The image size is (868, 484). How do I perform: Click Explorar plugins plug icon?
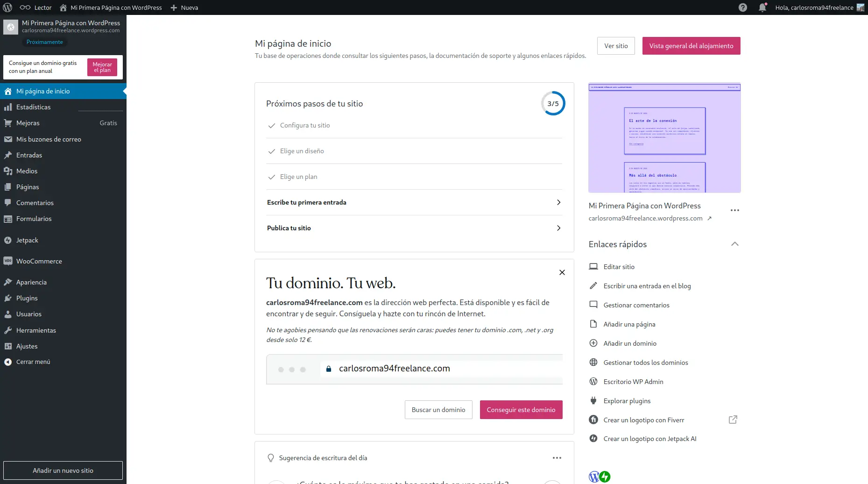(593, 400)
